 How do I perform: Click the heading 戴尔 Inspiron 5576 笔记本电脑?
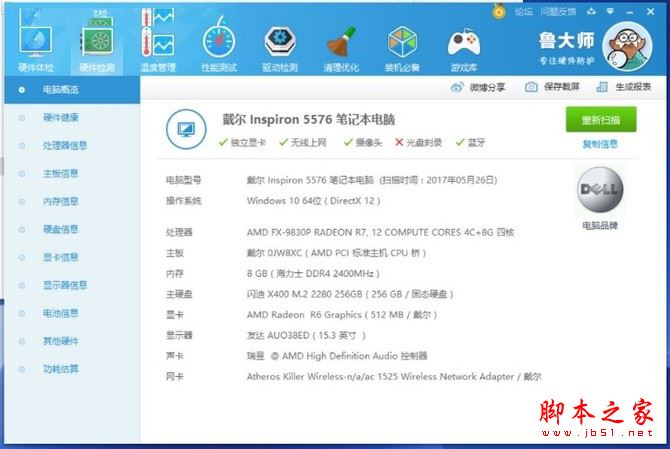click(x=309, y=119)
